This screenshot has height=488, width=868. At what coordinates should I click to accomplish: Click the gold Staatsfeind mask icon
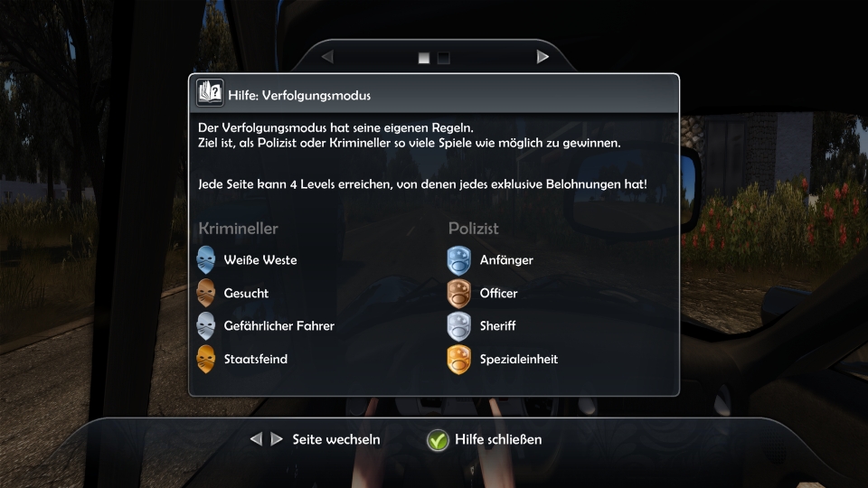pyautogui.click(x=205, y=359)
